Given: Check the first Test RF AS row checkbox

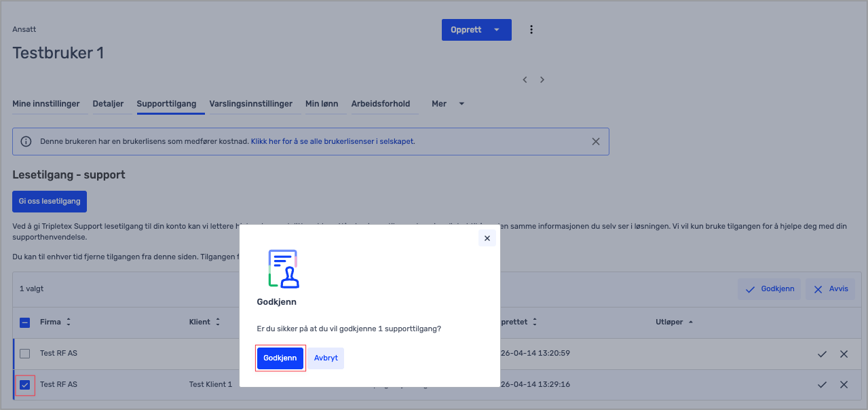Looking at the screenshot, I should [x=24, y=354].
